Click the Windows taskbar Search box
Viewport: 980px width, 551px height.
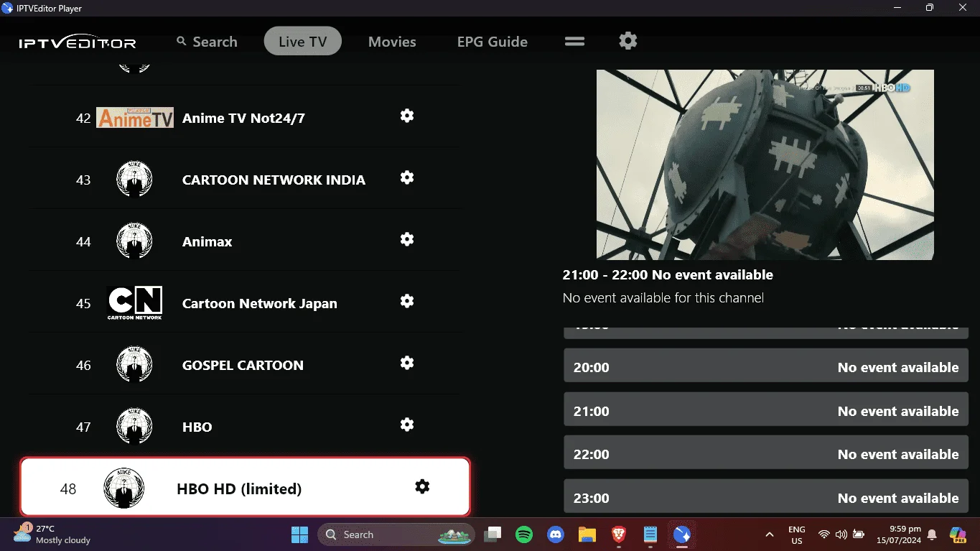396,534
